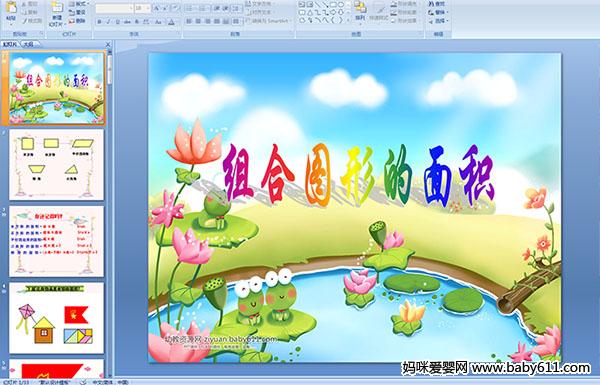Switch to the Outline tab in slide pane

coord(28,44)
